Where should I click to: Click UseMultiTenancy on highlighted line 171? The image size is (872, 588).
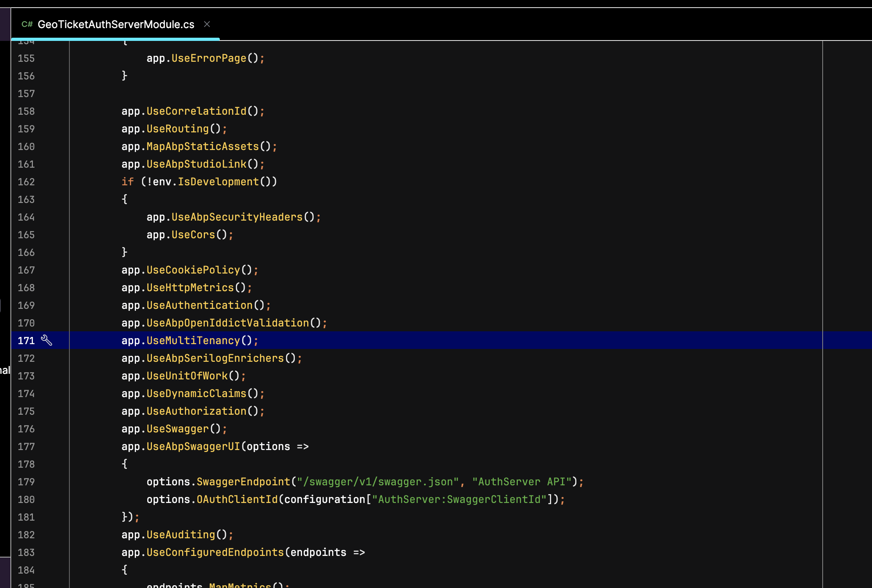pyautogui.click(x=193, y=341)
